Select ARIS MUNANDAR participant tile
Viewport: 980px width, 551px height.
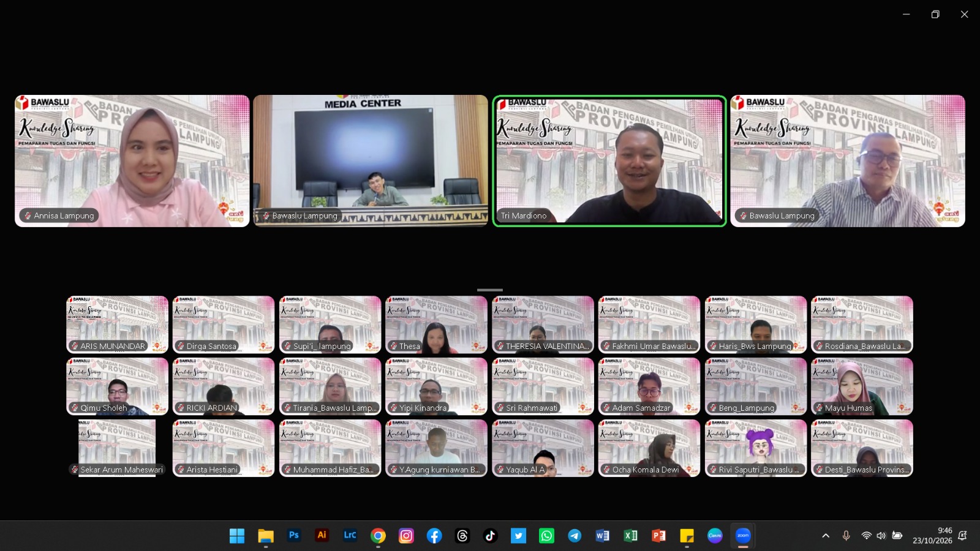117,324
